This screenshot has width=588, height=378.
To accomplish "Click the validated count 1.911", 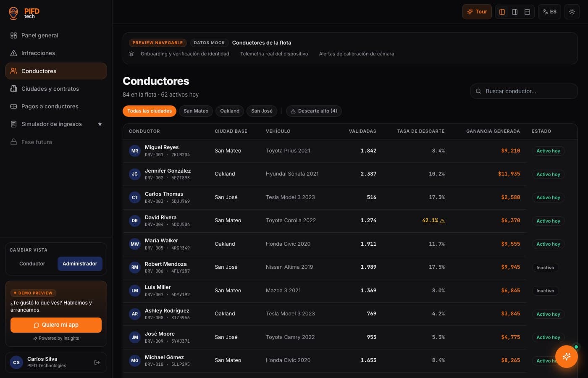I will click(368, 244).
